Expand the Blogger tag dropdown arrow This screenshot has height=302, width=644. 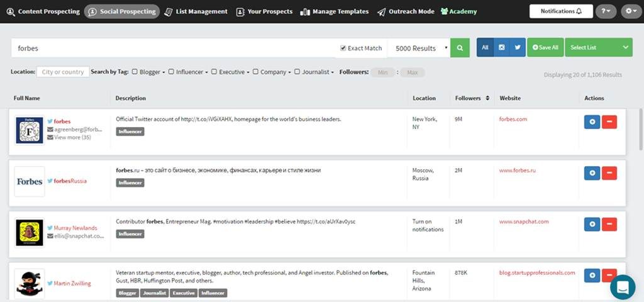[x=164, y=72]
